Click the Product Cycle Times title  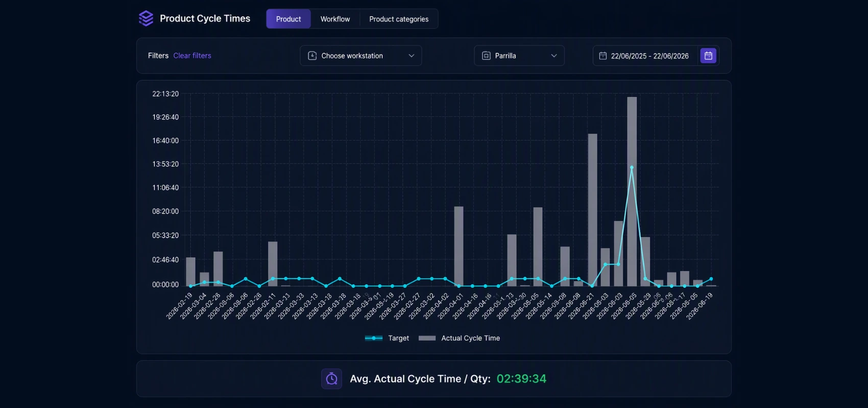pos(205,18)
